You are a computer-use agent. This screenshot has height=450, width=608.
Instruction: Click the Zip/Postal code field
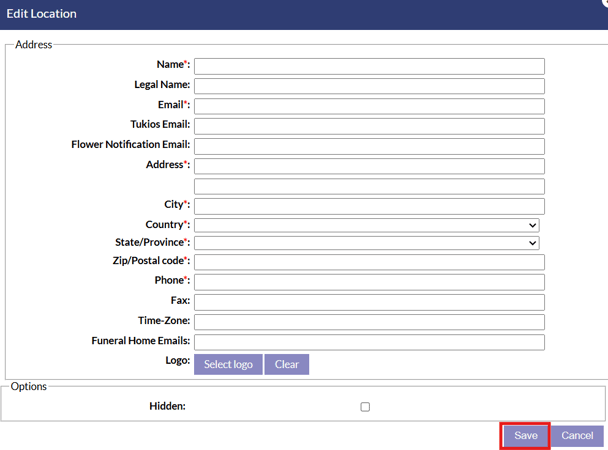[x=369, y=262]
